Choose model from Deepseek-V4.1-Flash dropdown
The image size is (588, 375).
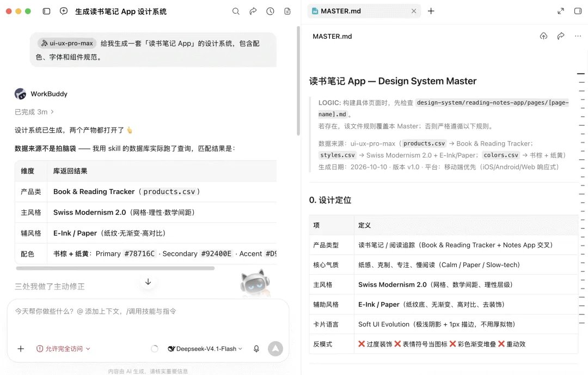tap(205, 349)
